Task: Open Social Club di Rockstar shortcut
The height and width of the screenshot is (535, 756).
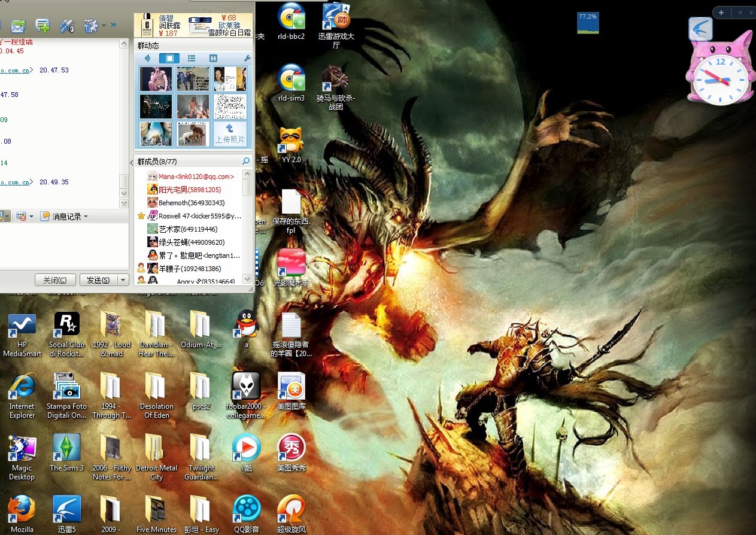Action: click(66, 336)
